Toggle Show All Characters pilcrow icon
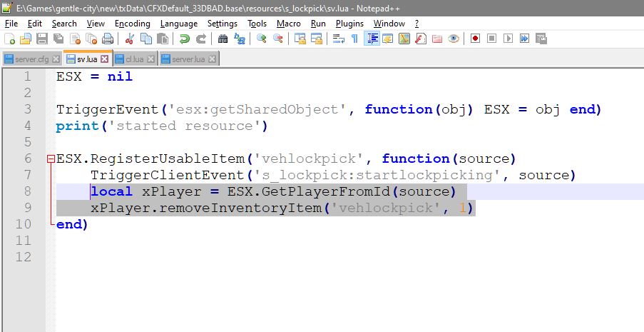This screenshot has width=644, height=332. (x=355, y=39)
